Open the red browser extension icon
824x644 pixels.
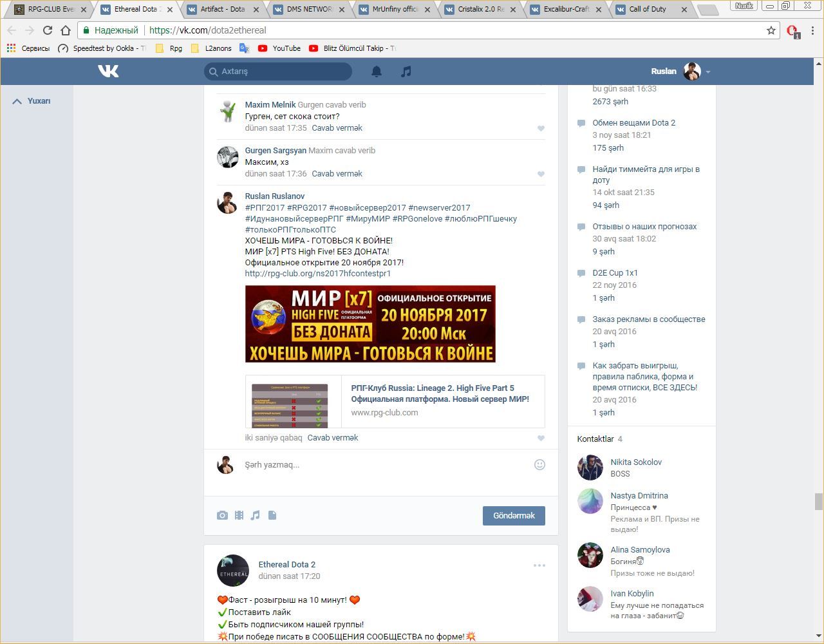(793, 31)
